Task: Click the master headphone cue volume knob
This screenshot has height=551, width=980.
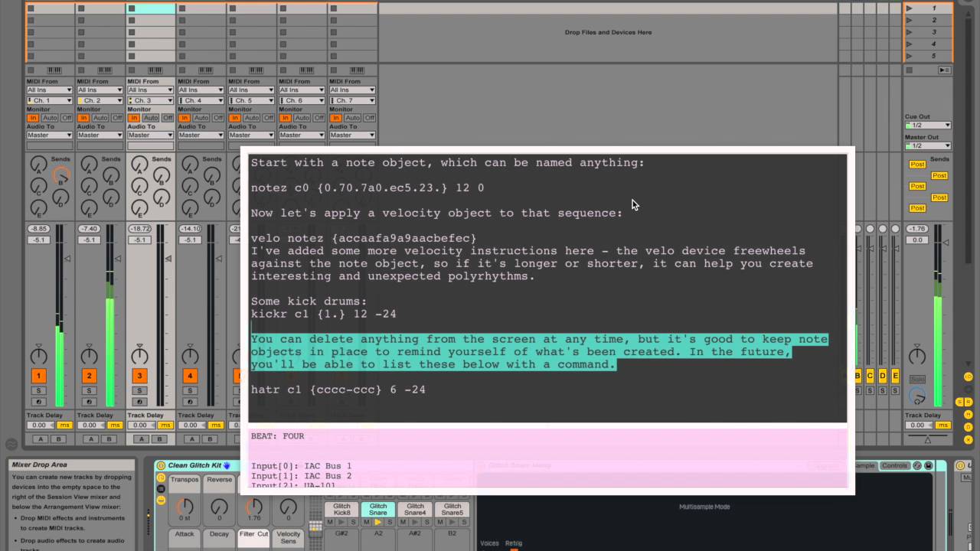Action: point(917,396)
